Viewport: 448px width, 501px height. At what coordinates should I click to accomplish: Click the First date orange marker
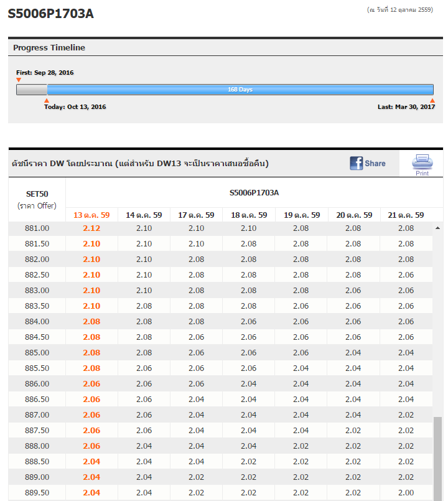pos(19,80)
